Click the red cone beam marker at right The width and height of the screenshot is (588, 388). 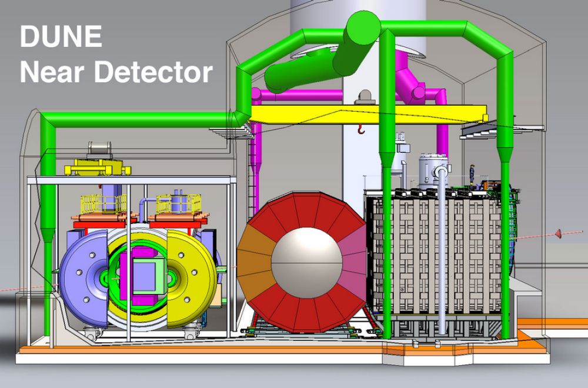click(x=559, y=234)
